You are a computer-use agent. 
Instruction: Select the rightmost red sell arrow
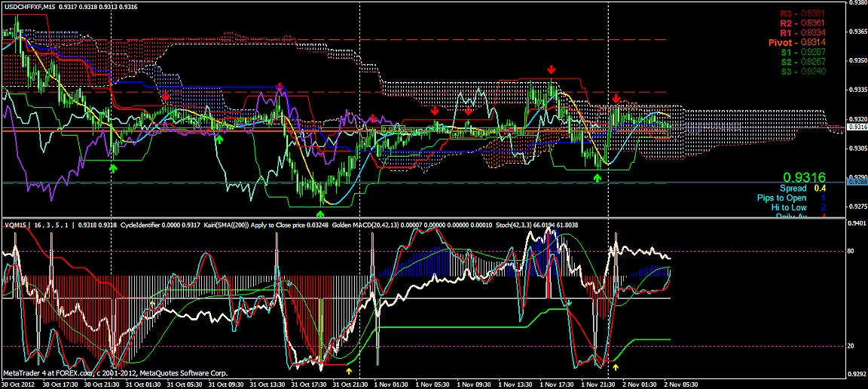tap(616, 99)
